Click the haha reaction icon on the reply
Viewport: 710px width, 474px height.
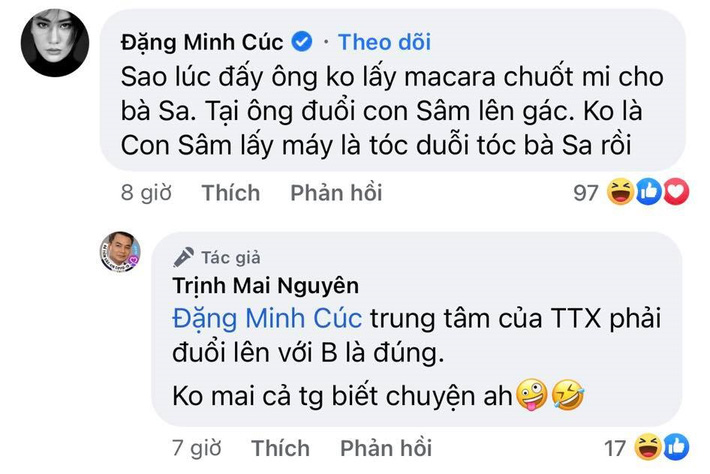click(648, 446)
